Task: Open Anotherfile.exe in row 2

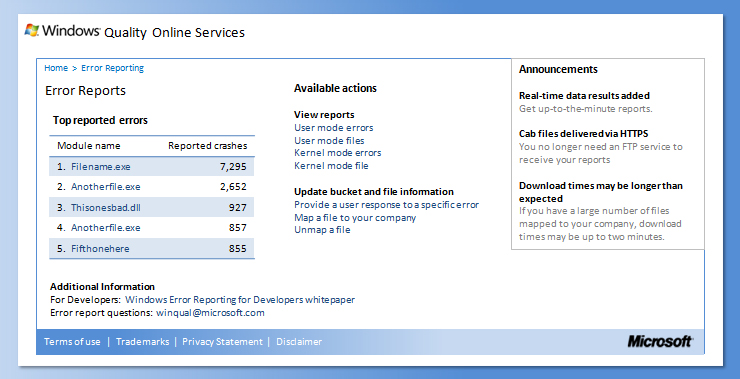Action: click(106, 187)
